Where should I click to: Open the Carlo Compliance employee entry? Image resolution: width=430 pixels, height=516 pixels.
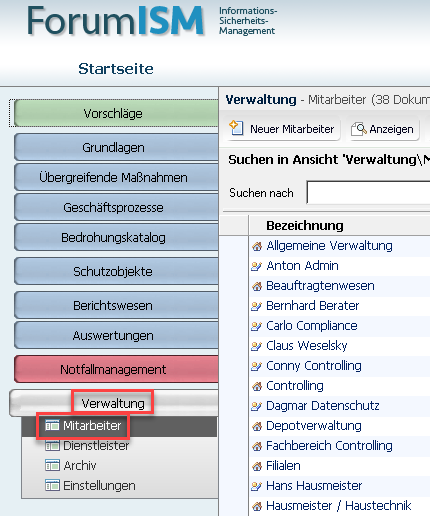(312, 326)
